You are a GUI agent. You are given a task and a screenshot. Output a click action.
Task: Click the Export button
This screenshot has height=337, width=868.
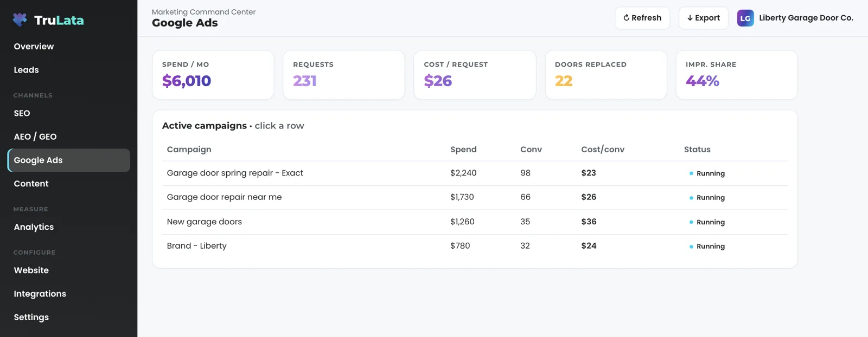[704, 18]
